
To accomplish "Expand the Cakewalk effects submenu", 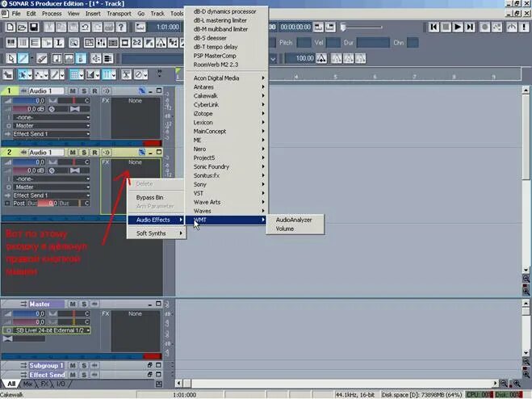I will coord(226,96).
